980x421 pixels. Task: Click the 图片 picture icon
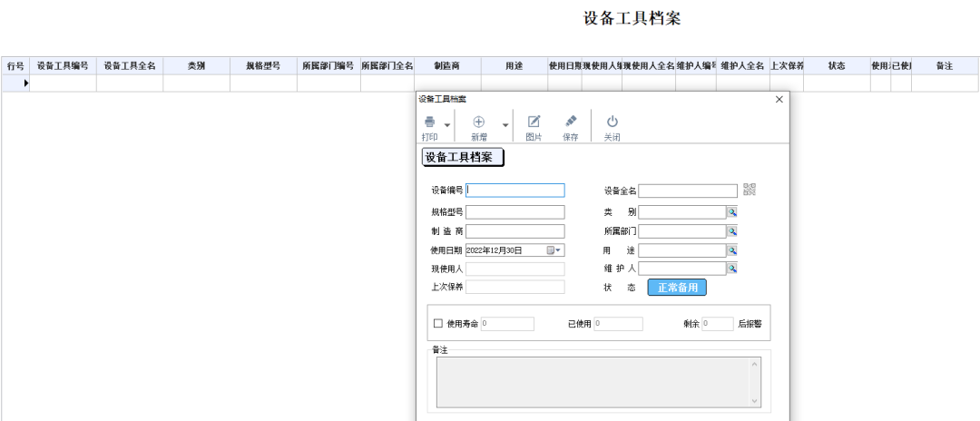click(x=534, y=122)
